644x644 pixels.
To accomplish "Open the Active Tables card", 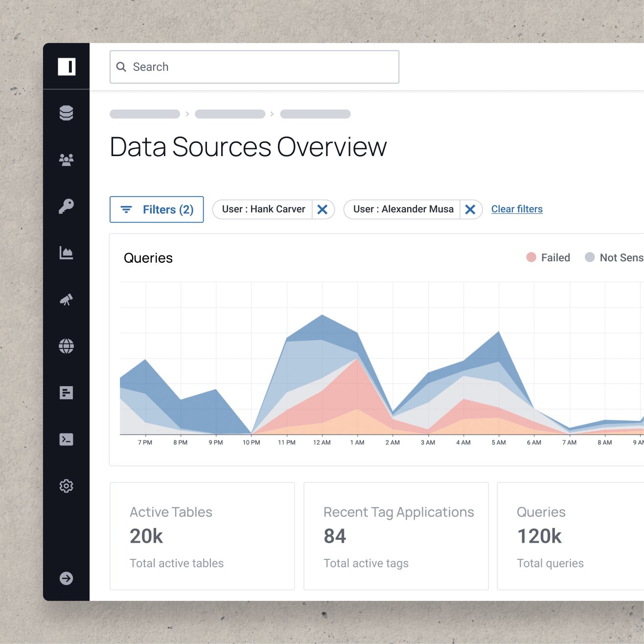I will pyautogui.click(x=202, y=536).
